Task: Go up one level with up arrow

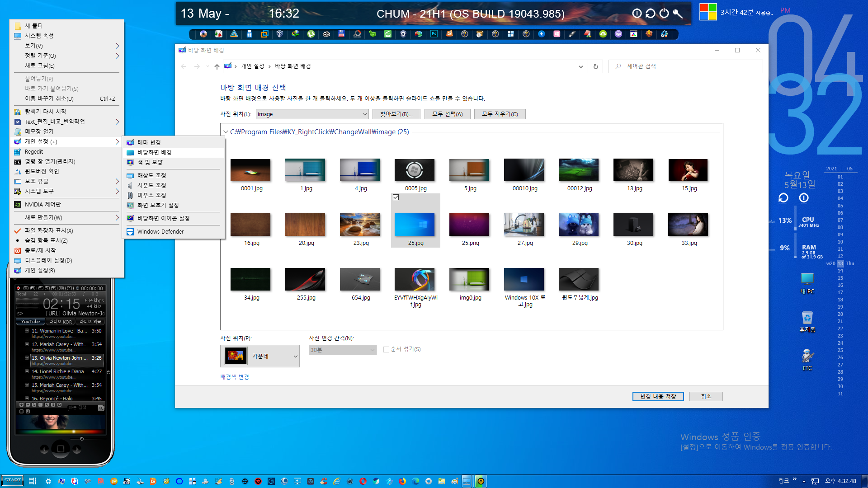Action: point(217,66)
